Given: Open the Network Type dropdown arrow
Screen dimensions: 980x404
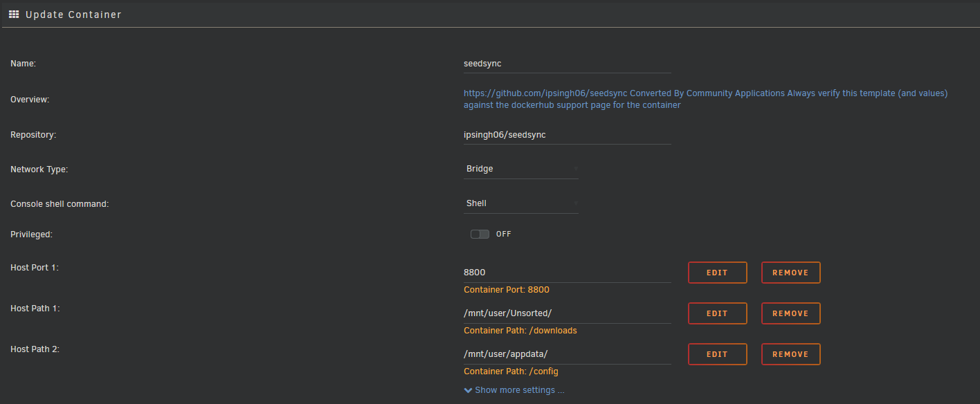Looking at the screenshot, I should coord(575,169).
